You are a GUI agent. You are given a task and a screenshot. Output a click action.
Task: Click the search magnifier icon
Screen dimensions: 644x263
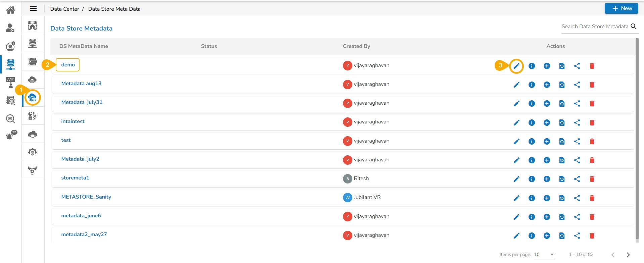point(634,27)
